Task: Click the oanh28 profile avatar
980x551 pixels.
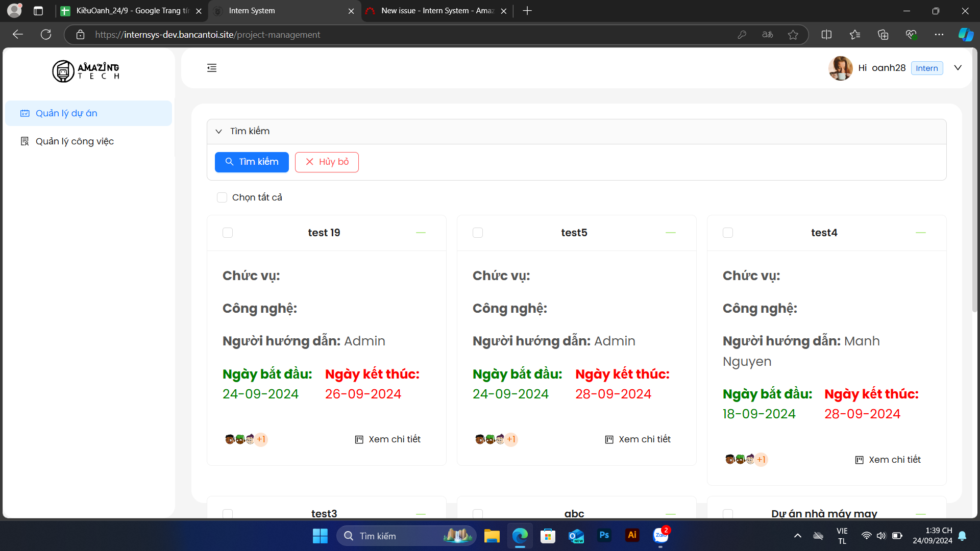Action: [840, 68]
